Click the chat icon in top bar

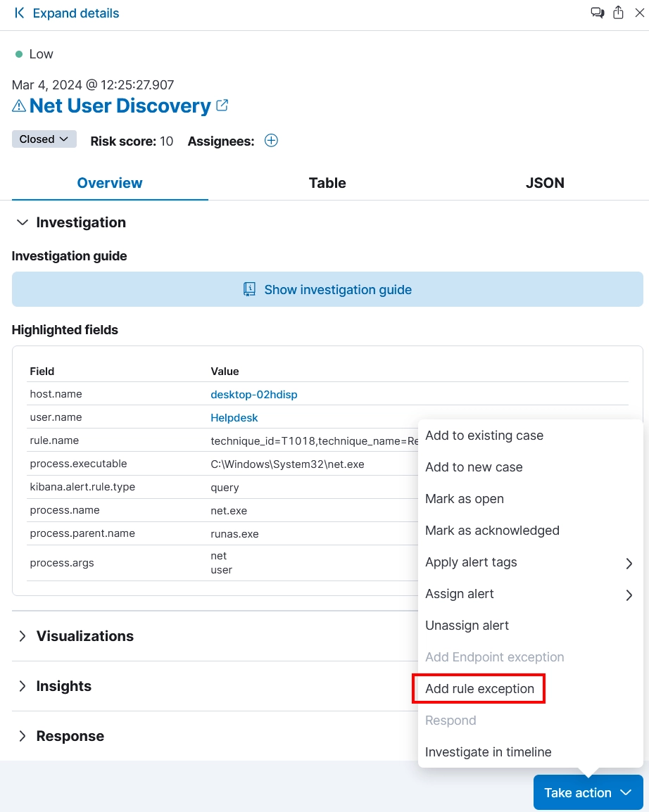point(597,13)
